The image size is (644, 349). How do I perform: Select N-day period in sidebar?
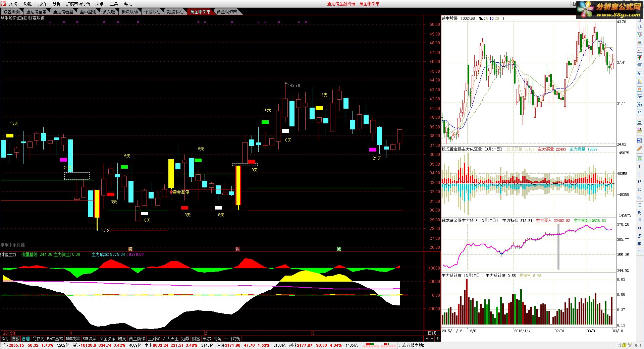(x=639, y=228)
